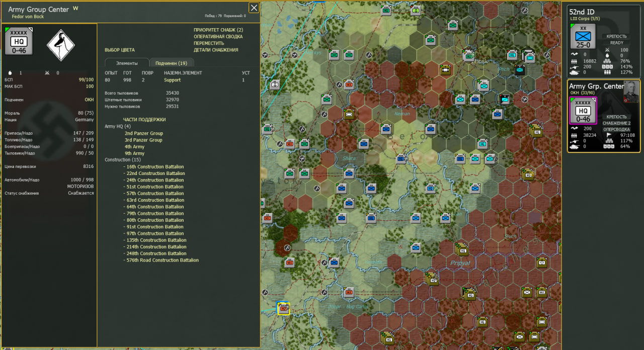Open ДЕТАЛИ СНАБЖЕНИЯ
Viewport: 644px width, 350px height.
[216, 50]
